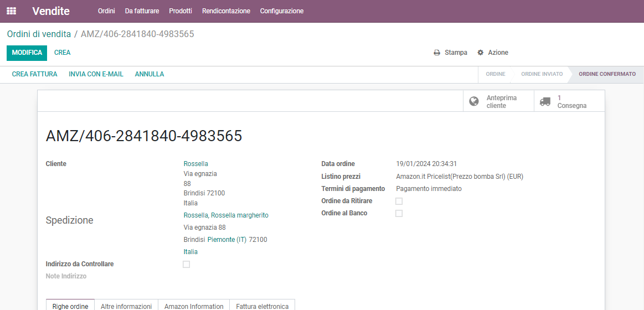Select the ORDINE INVIATO status stage
This screenshot has width=644, height=310.
point(542,74)
